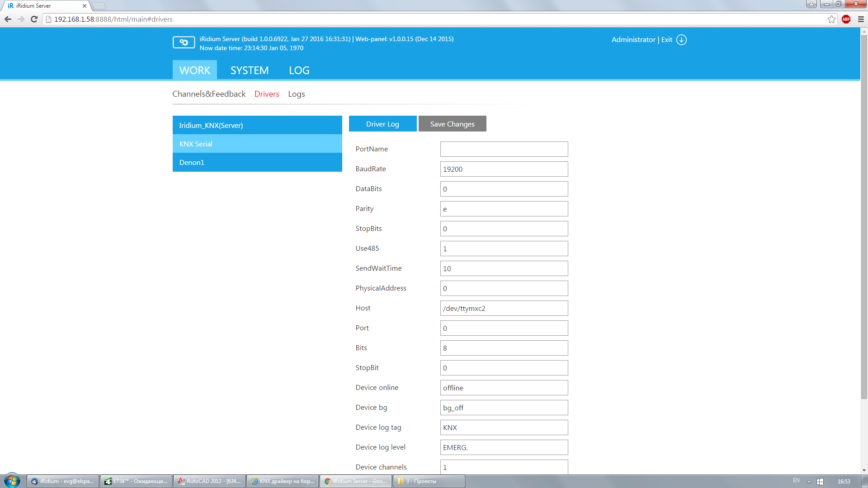This screenshot has height=488, width=868.
Task: Focus the Use485 input field
Action: tap(504, 249)
